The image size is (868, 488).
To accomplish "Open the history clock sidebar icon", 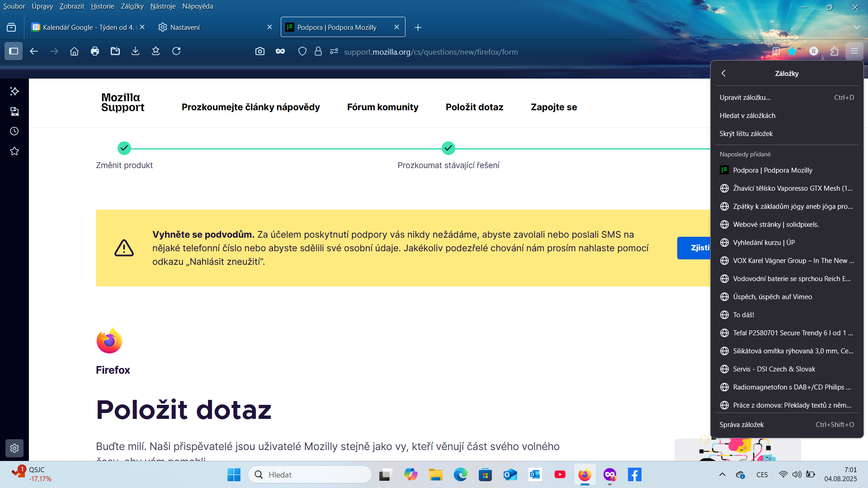I will 14,131.
